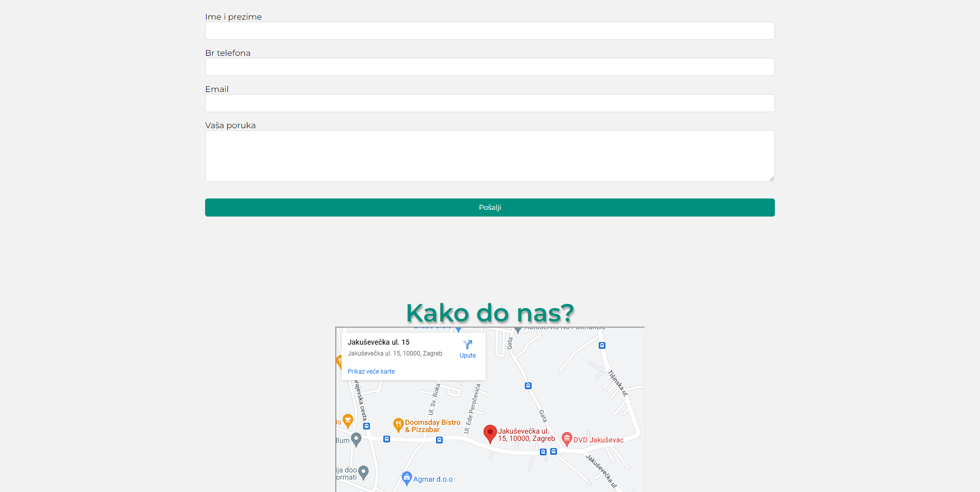Focus the 'Br telefona' text field
Viewport: 980px width, 492px height.
point(489,67)
